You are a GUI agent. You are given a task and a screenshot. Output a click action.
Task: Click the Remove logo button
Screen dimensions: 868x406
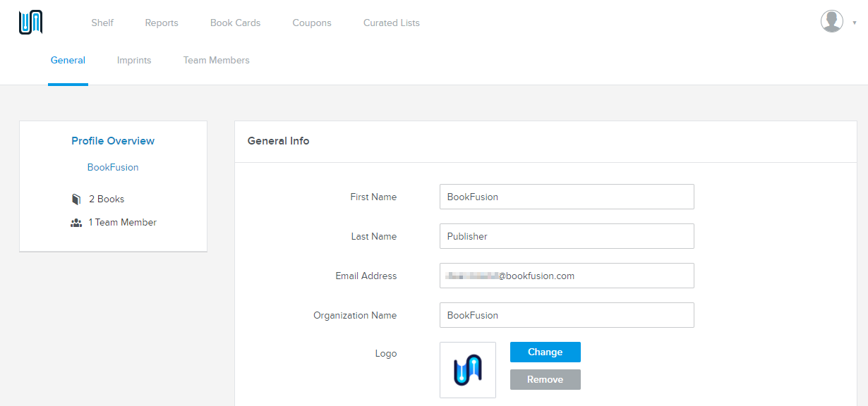(545, 379)
